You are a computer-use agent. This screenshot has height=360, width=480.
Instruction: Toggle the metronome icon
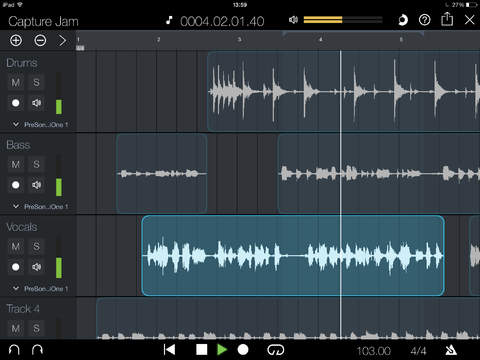[451, 350]
